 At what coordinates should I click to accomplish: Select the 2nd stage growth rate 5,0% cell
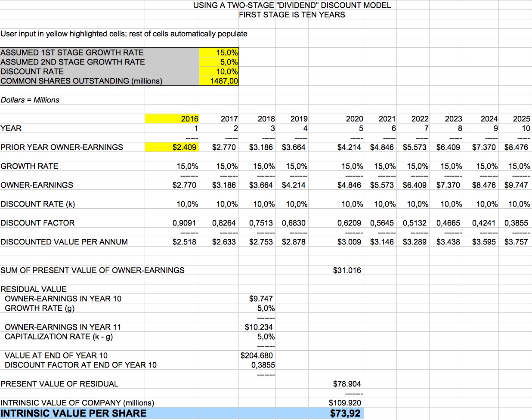pyautogui.click(x=219, y=62)
